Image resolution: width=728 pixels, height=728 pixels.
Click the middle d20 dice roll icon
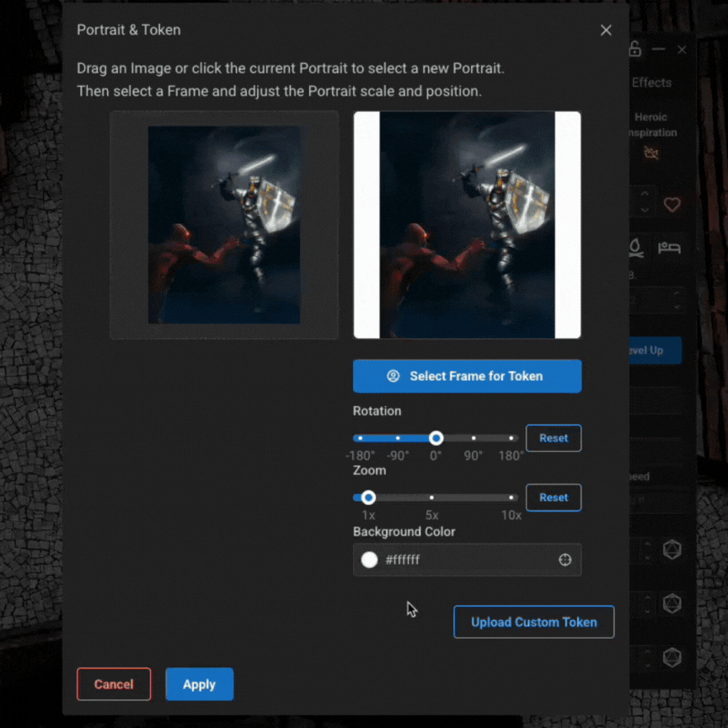coord(672,603)
